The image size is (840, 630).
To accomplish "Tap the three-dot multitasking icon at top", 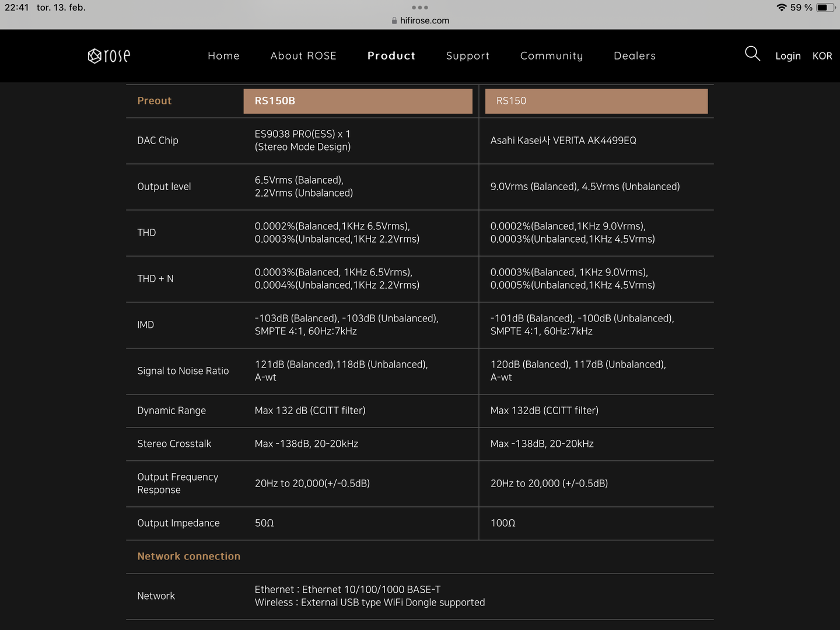I will click(x=419, y=8).
